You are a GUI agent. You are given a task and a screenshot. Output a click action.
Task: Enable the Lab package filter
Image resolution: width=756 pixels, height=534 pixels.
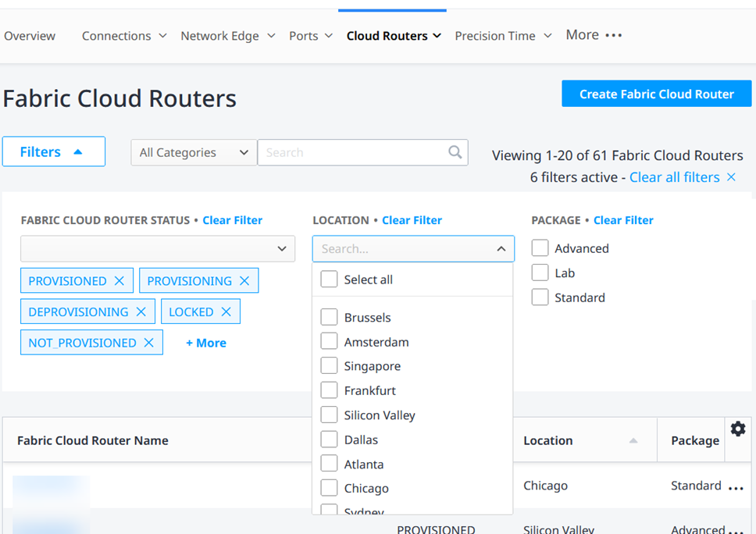tap(540, 272)
